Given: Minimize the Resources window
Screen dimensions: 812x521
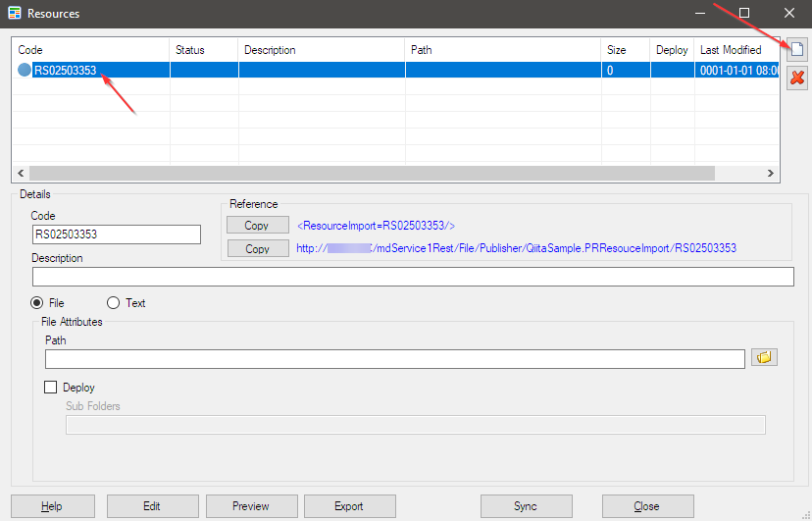Looking at the screenshot, I should 700,13.
